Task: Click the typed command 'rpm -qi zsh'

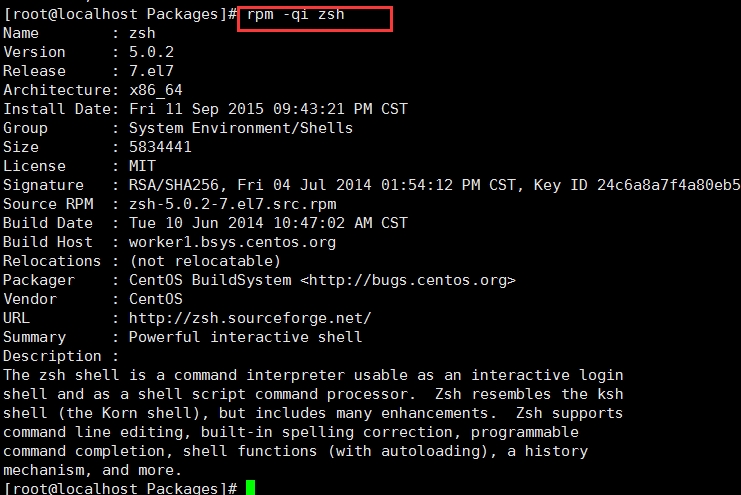Action: click(295, 15)
